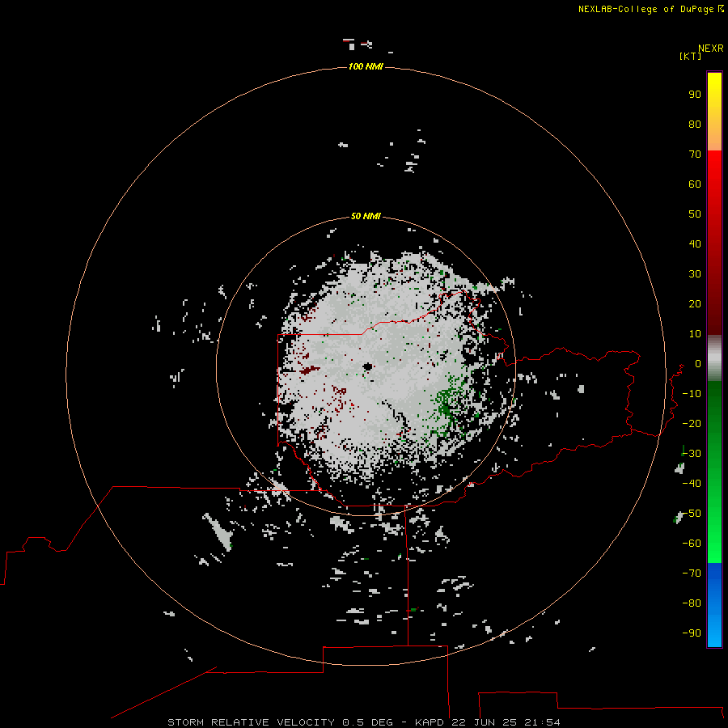Click the NEXLAB-College of DuPage label
Screen dimensions: 728x728
pyautogui.click(x=645, y=9)
